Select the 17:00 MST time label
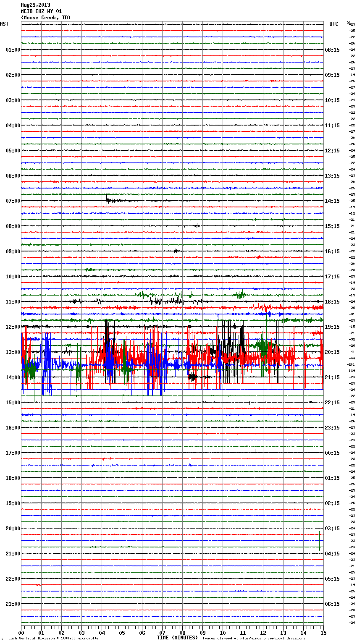 tap(13, 453)
